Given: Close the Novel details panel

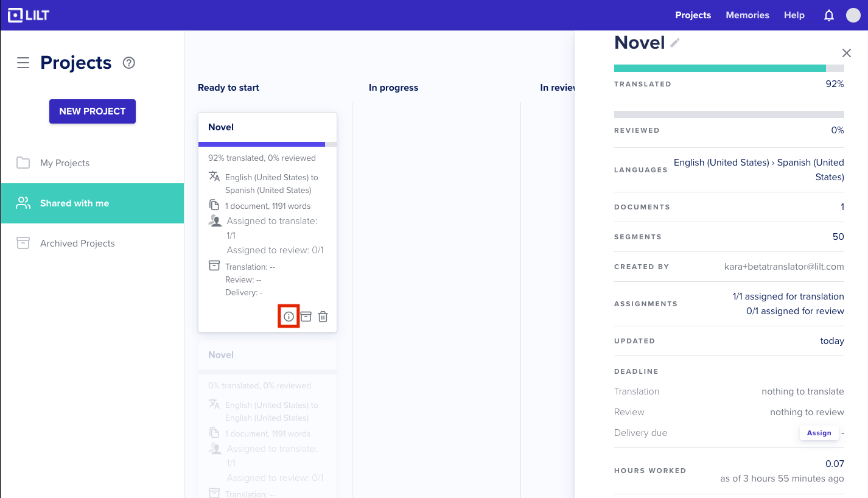Looking at the screenshot, I should (847, 53).
